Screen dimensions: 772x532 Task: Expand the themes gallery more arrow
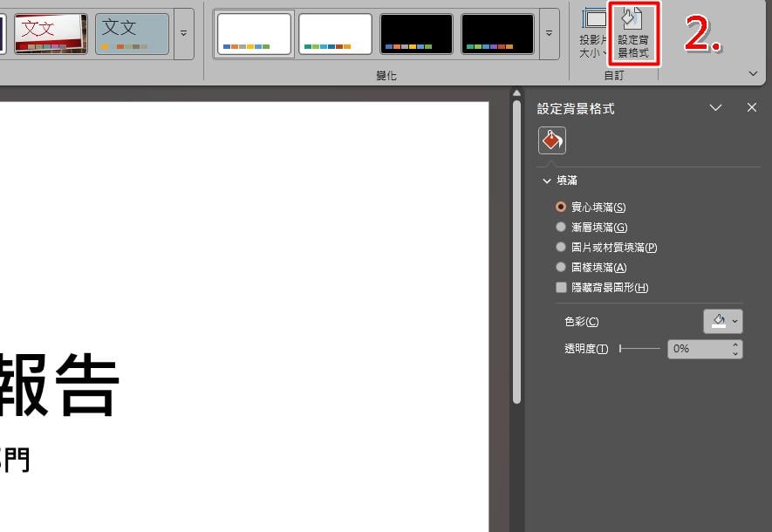click(x=184, y=34)
